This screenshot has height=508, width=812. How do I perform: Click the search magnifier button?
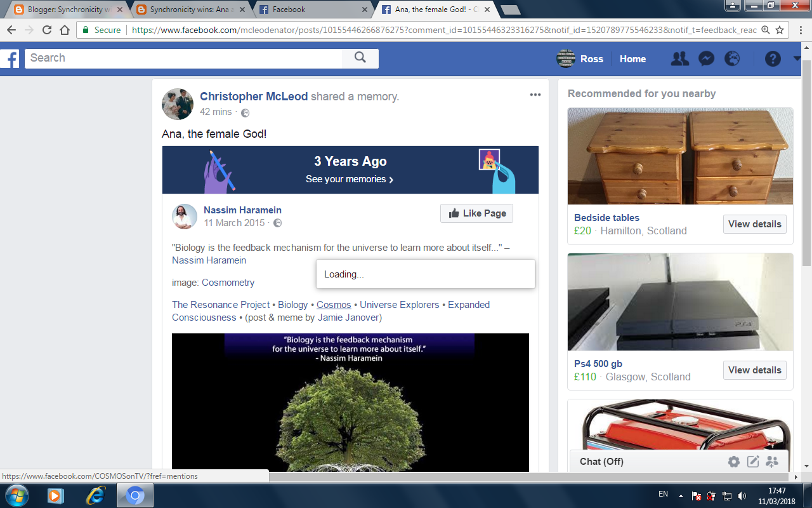click(360, 58)
